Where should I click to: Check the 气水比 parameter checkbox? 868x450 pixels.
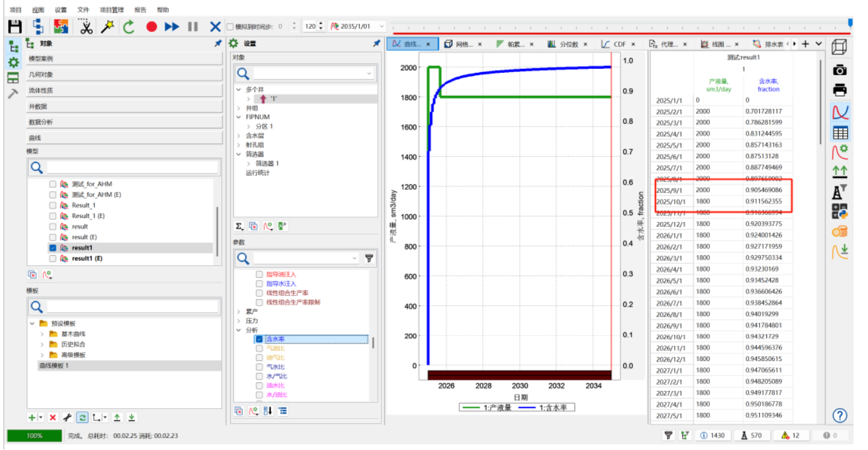click(x=259, y=367)
